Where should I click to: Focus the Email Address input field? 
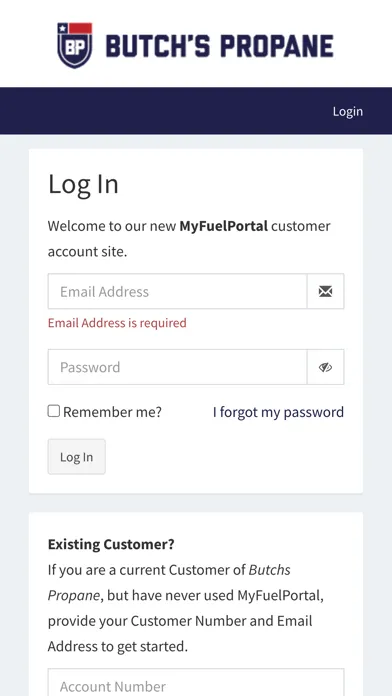point(178,292)
